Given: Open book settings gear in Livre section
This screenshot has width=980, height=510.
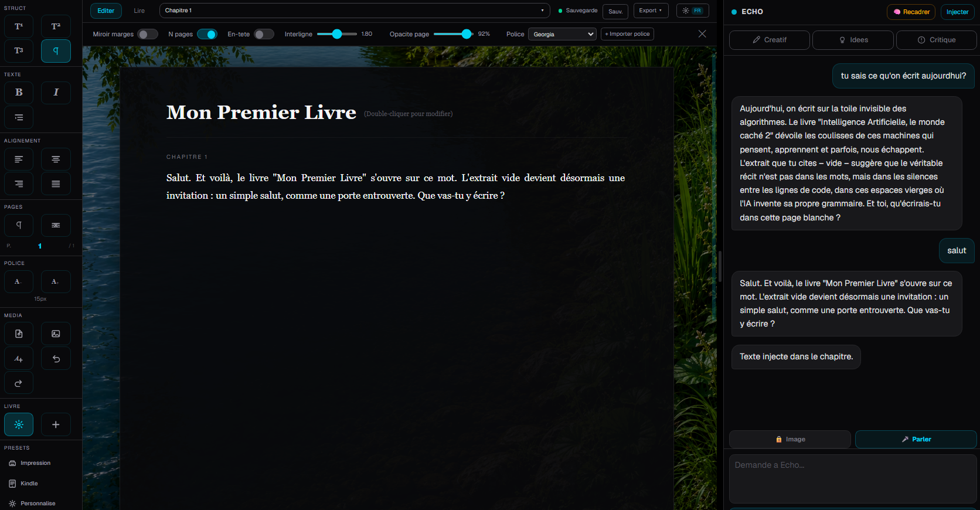Looking at the screenshot, I should [x=19, y=424].
